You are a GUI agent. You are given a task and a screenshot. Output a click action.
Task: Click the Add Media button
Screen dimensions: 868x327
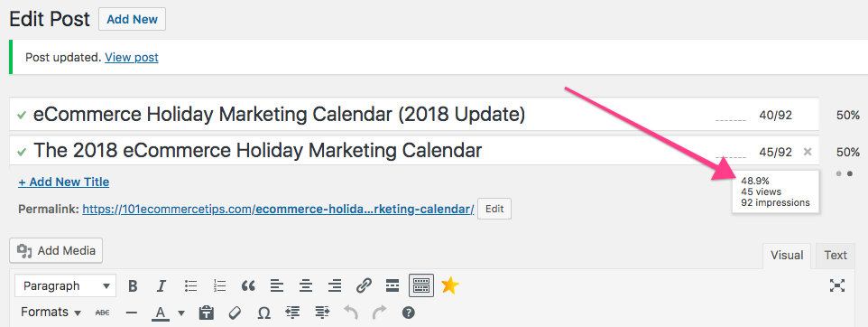coord(56,250)
